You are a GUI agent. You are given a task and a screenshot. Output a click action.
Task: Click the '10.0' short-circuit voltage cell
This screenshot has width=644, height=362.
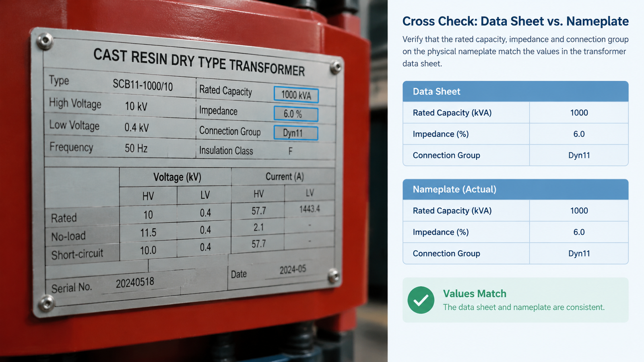click(x=148, y=250)
